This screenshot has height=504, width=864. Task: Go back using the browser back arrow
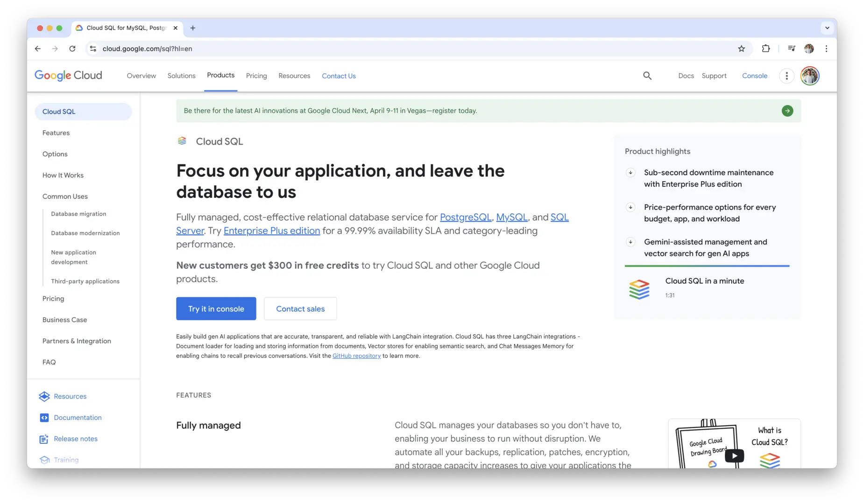[x=38, y=49]
